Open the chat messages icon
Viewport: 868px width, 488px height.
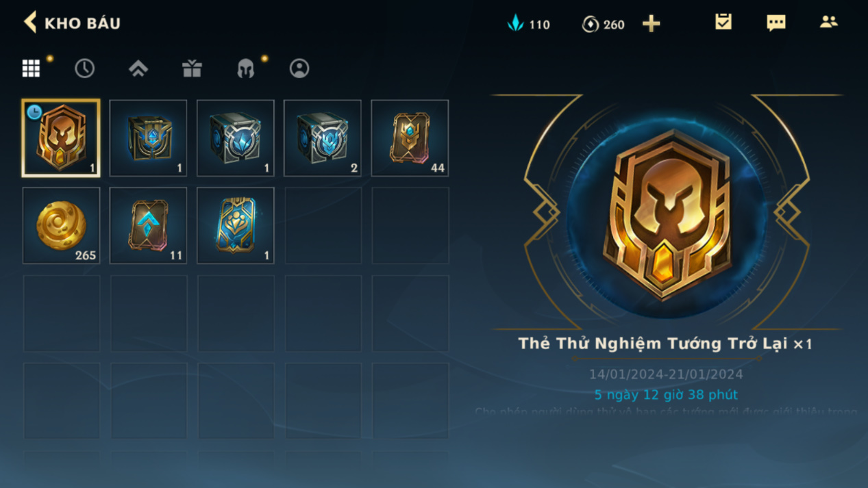coord(776,23)
